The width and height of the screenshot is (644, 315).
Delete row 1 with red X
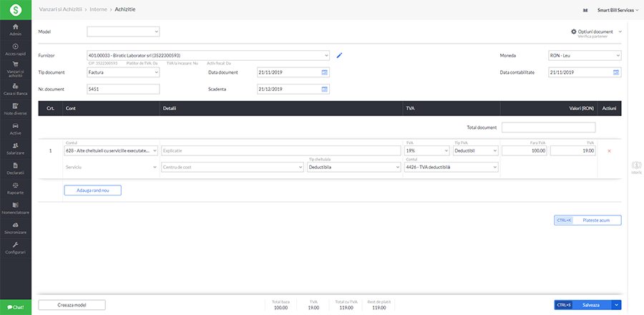coord(609,151)
